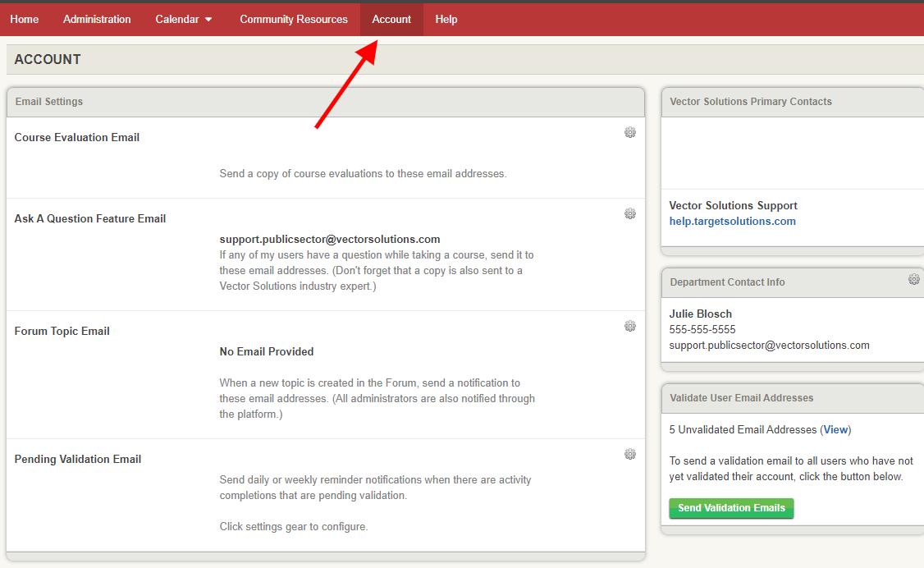
Task: Click Vector Solutions Primary Contacts header
Action: (750, 102)
